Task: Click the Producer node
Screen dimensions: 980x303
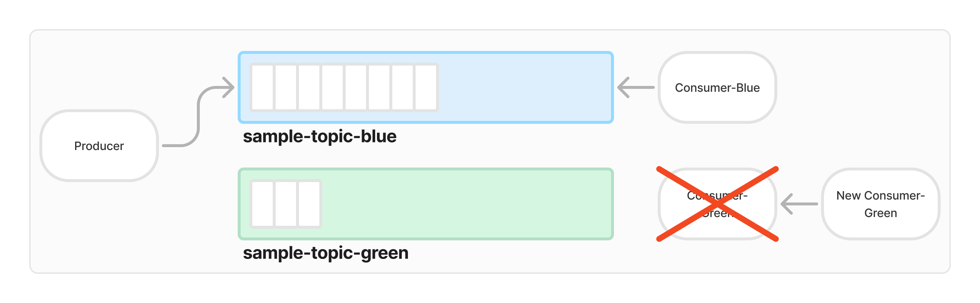Action: pos(99,146)
